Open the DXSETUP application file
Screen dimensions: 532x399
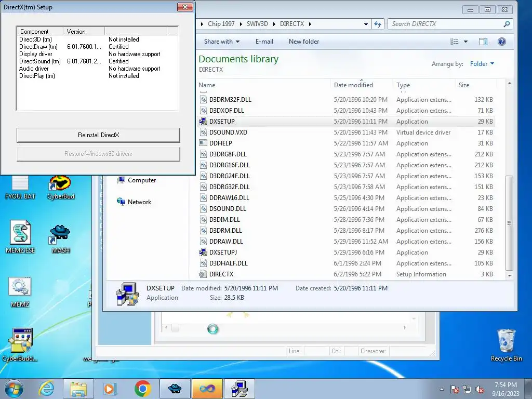222,122
